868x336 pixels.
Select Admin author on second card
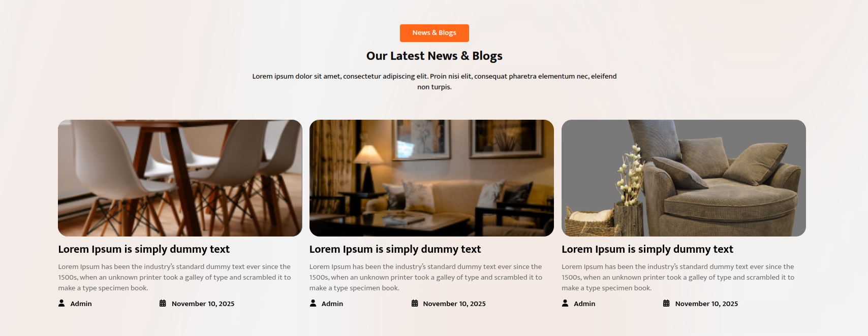pyautogui.click(x=332, y=304)
